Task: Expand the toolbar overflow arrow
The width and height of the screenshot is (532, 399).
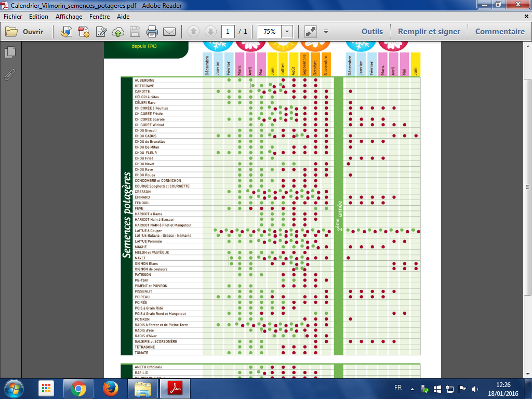Action: coord(326,32)
